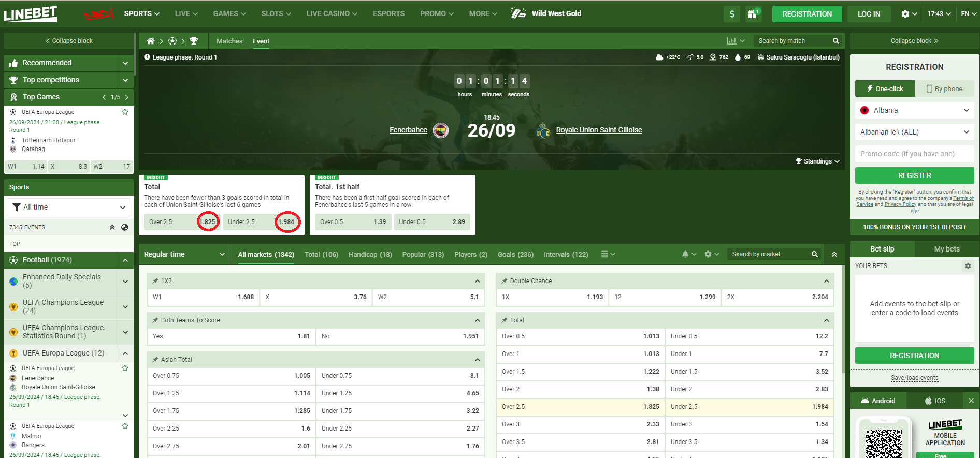Click the globe icon beside 7345 EVENTS
Image resolution: width=980 pixels, height=458 pixels.
[x=125, y=227]
